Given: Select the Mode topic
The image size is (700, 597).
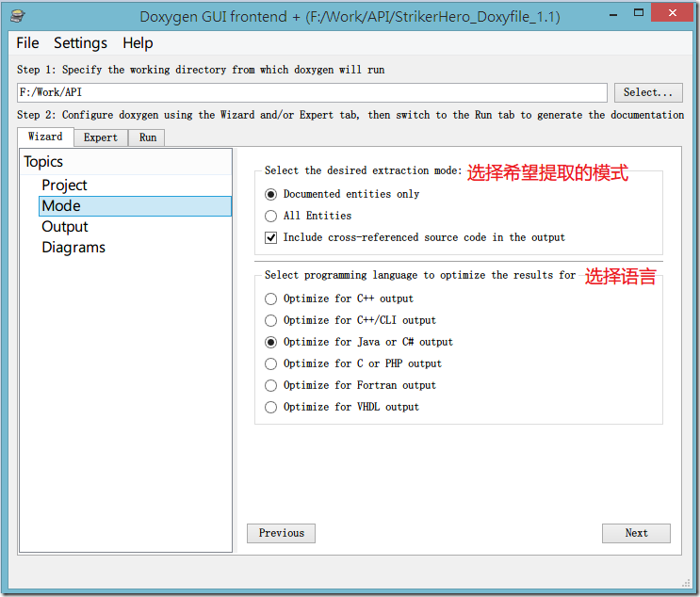Looking at the screenshot, I should pyautogui.click(x=135, y=205).
